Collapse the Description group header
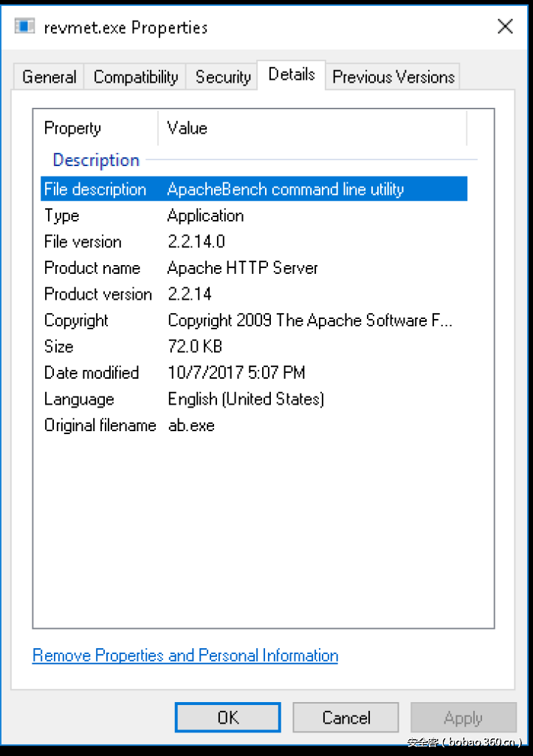 (x=96, y=160)
